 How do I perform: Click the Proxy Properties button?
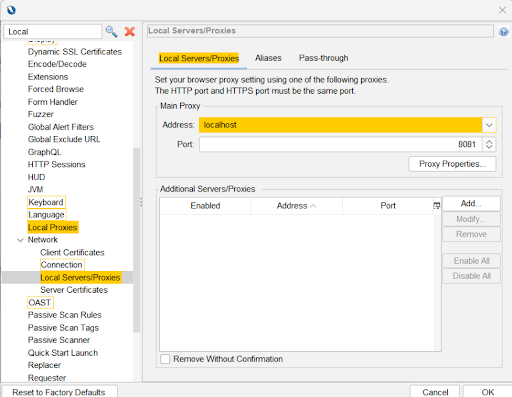click(x=452, y=164)
